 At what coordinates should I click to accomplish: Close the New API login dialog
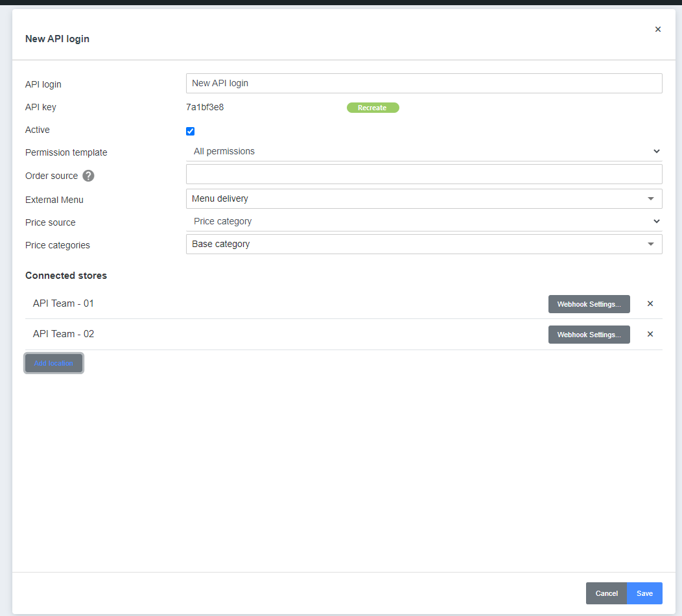[x=658, y=29]
